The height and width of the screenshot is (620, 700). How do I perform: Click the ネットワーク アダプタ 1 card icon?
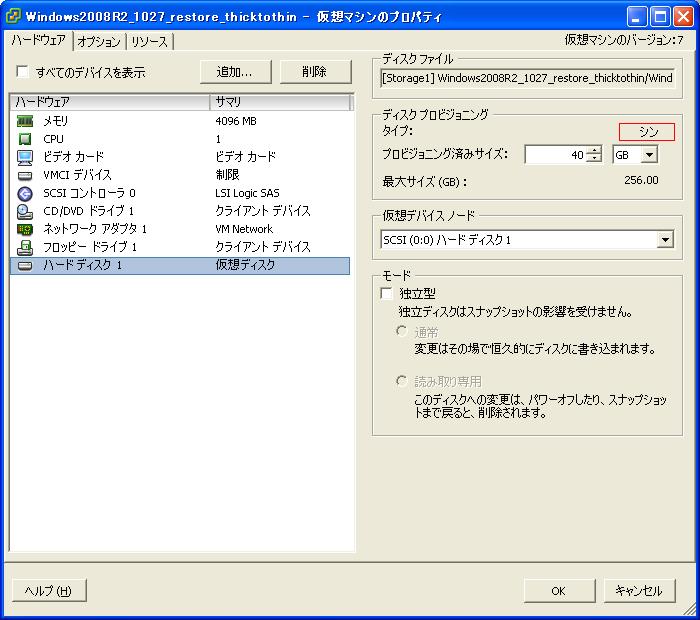coord(25,229)
